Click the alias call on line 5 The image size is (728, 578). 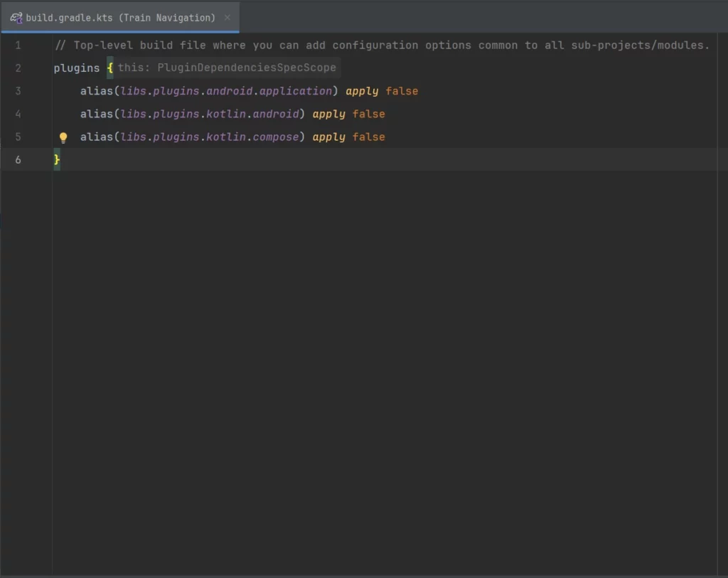[x=96, y=137]
